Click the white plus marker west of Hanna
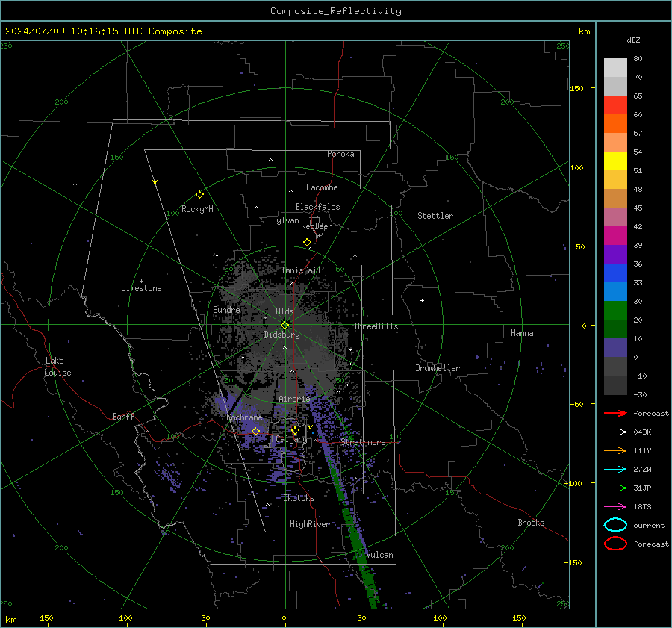The image size is (672, 628). tap(422, 300)
